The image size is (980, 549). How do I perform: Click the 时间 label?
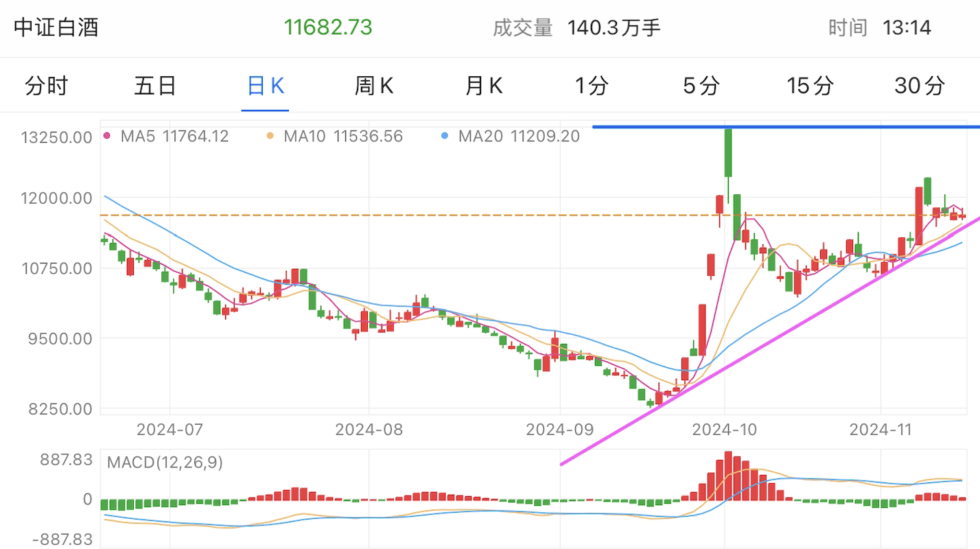coord(848,28)
